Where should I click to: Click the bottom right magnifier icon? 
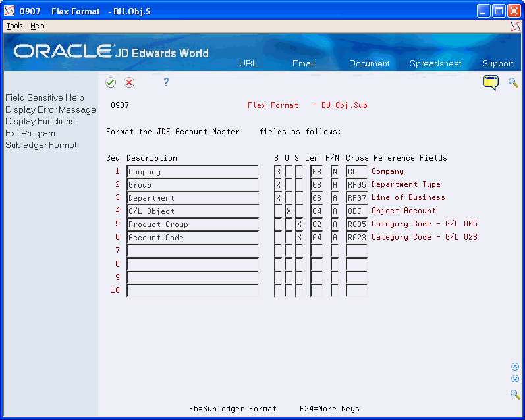click(515, 394)
